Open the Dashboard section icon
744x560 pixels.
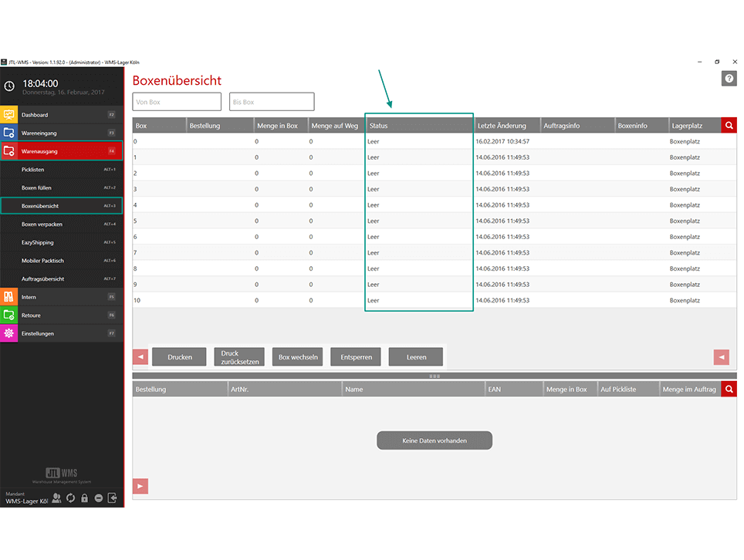(x=8, y=115)
